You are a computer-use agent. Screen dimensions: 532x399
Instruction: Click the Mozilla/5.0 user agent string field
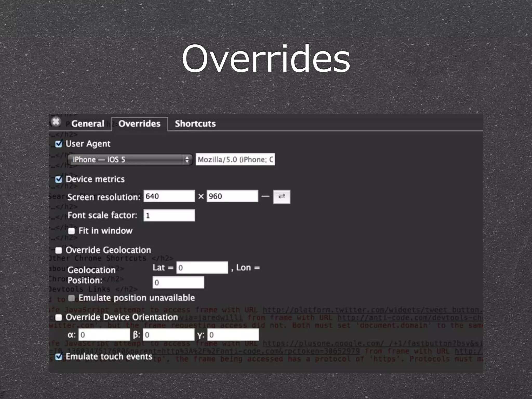pos(235,159)
